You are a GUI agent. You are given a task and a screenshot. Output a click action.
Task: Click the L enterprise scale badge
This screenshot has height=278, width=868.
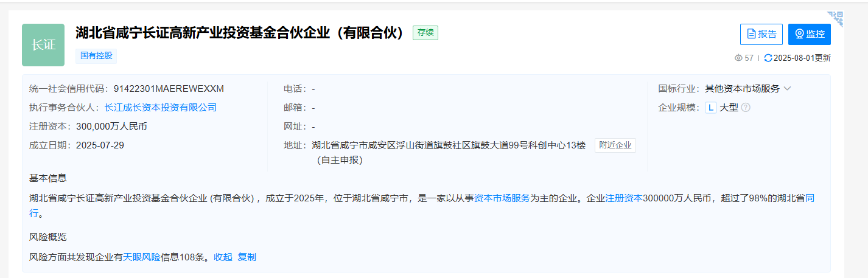[x=710, y=108]
